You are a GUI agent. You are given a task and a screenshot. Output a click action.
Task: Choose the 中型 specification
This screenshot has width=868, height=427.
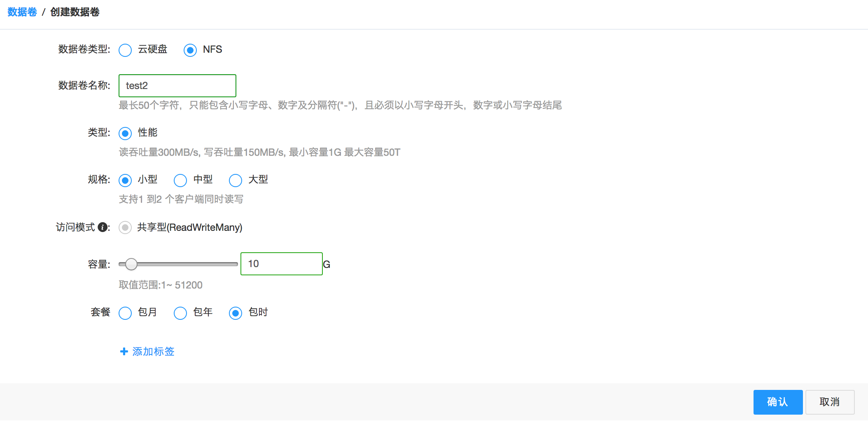pos(180,180)
